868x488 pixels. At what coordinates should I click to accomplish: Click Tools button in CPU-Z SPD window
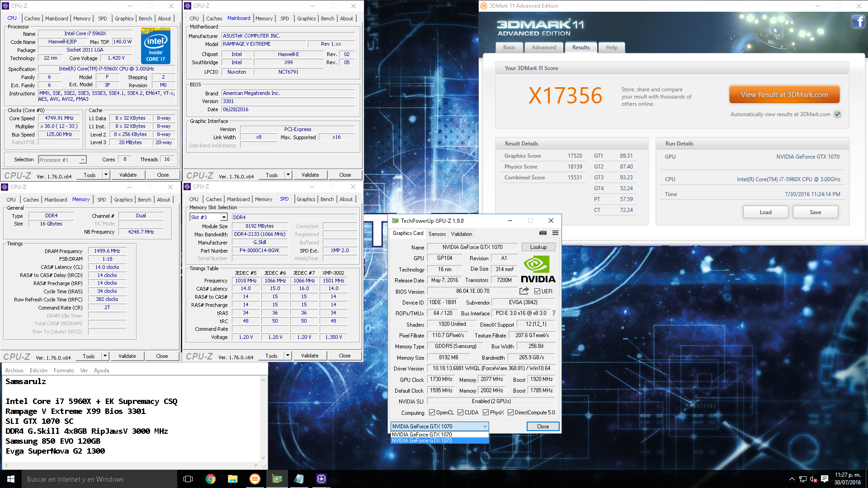pos(271,356)
